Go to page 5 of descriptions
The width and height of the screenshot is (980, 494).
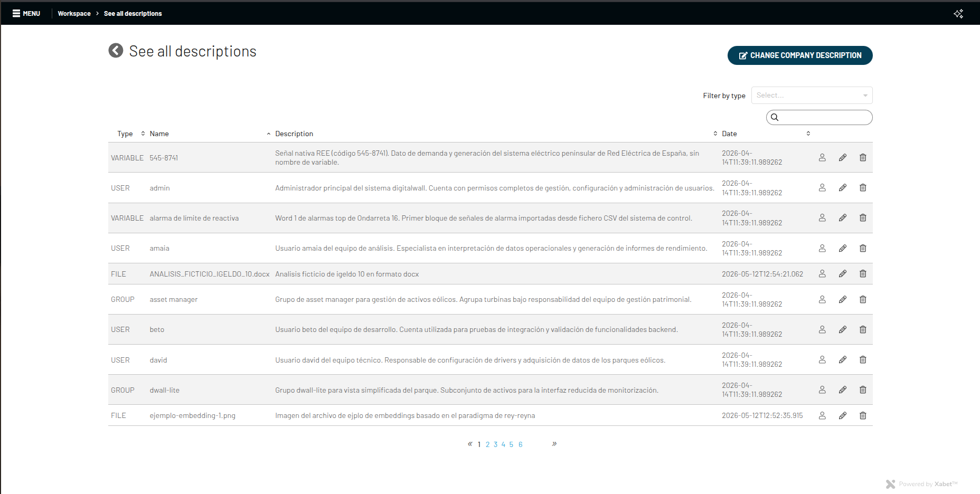[x=511, y=444]
